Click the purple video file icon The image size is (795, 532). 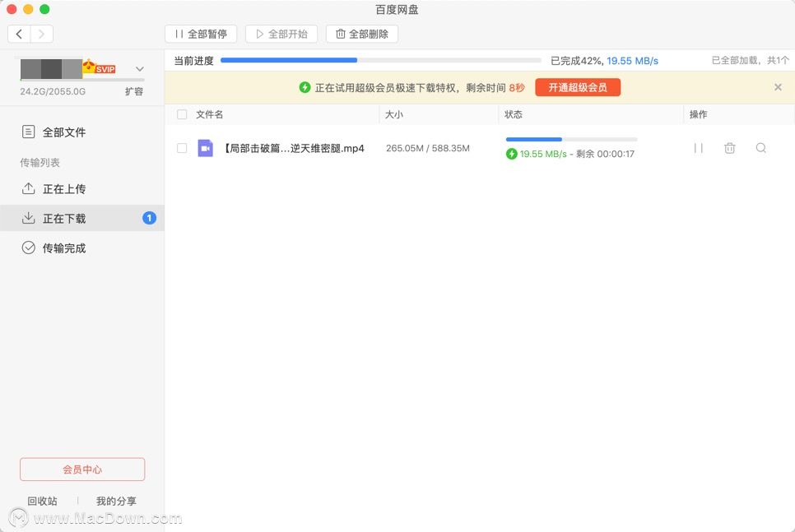point(206,148)
